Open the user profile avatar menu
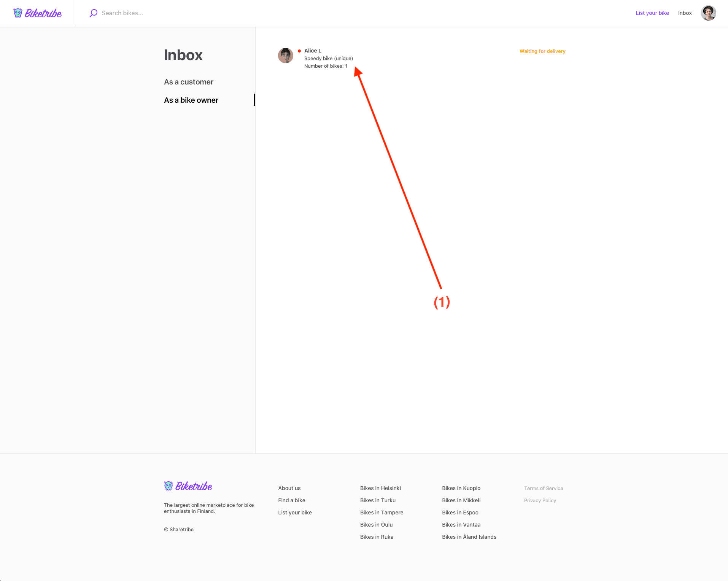This screenshot has height=581, width=728. 708,13
